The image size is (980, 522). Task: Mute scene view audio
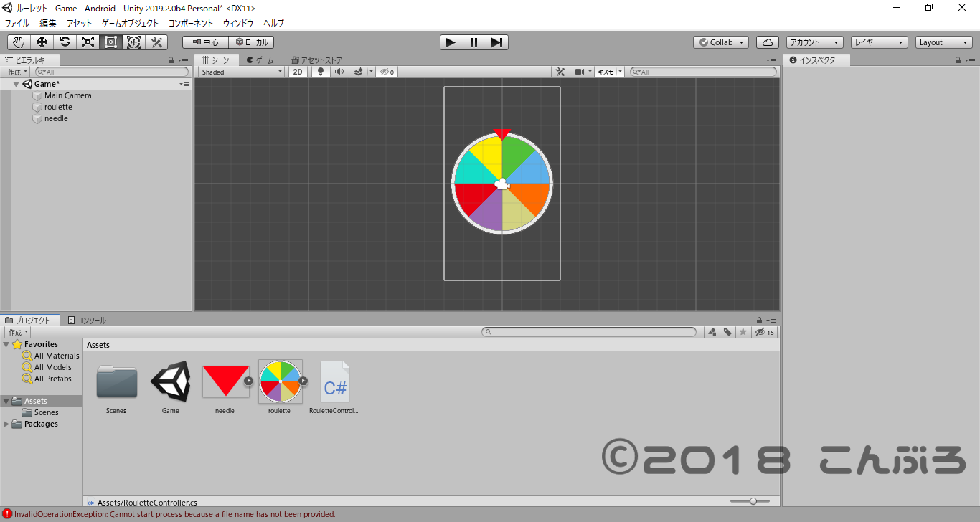point(338,72)
